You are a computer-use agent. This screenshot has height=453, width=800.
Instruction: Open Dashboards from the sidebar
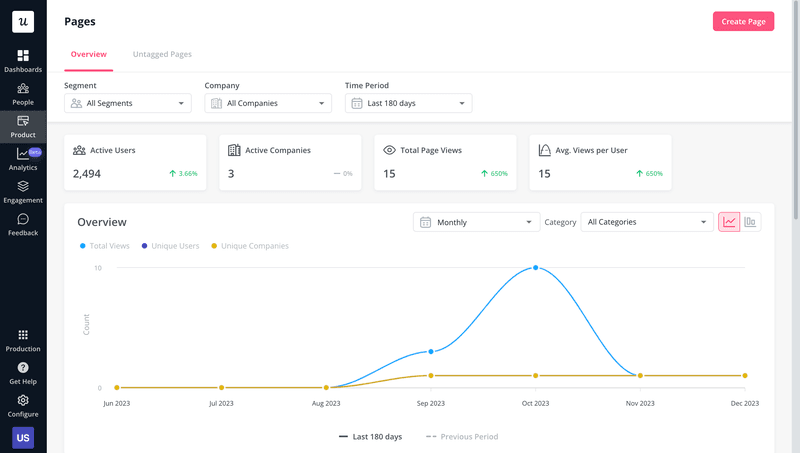23,56
